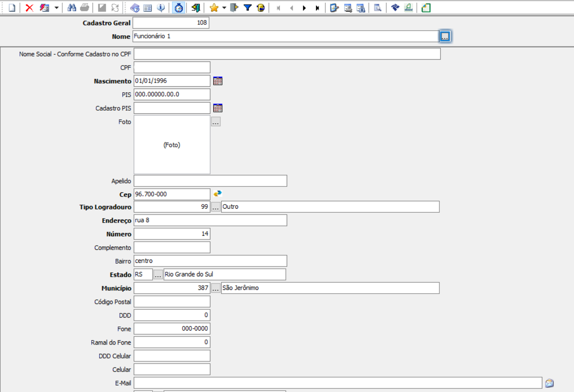Open calendar picker for Cadastro PIS
This screenshot has width=574, height=392.
point(218,108)
